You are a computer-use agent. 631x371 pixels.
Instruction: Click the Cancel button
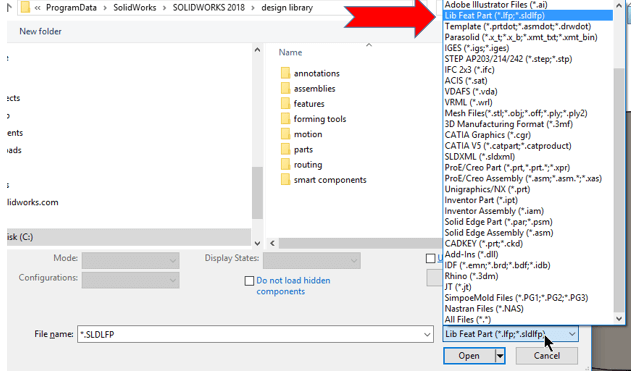[546, 356]
